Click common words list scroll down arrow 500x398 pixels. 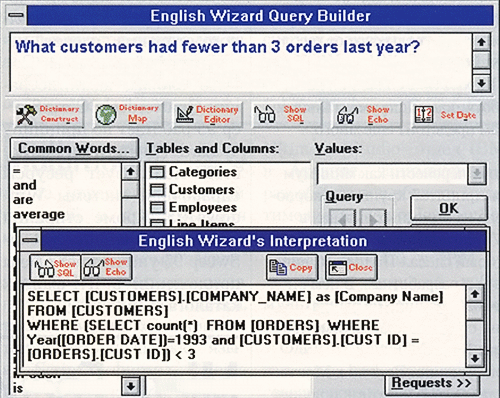[131, 386]
